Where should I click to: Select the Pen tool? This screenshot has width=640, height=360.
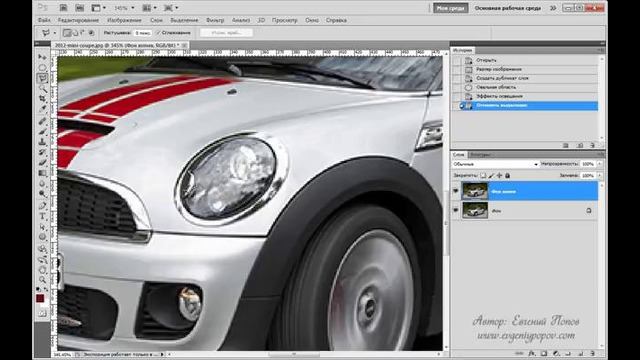tap(42, 206)
